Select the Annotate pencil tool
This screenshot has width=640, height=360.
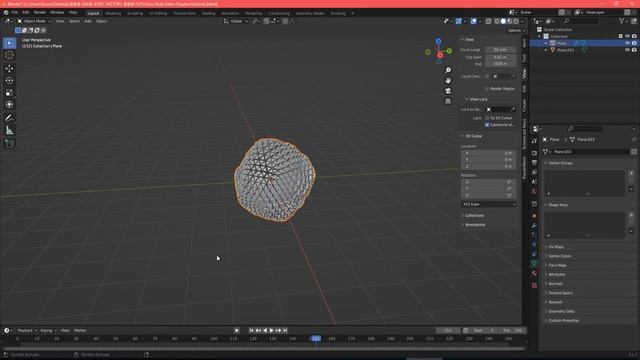point(9,118)
